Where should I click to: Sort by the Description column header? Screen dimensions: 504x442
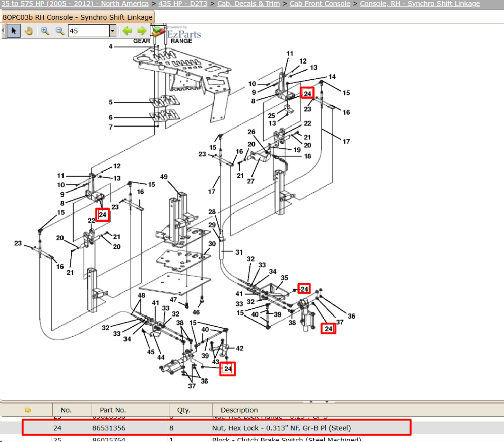239,410
